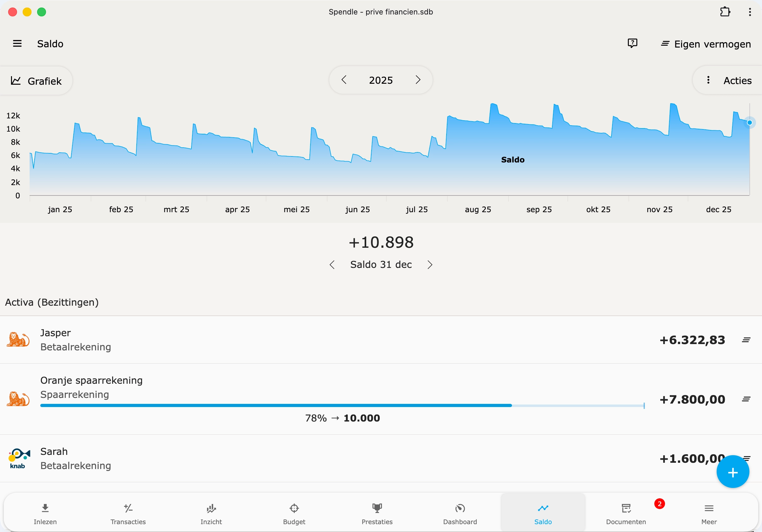
Task: Switch to the Budget tab
Action: (x=294, y=513)
